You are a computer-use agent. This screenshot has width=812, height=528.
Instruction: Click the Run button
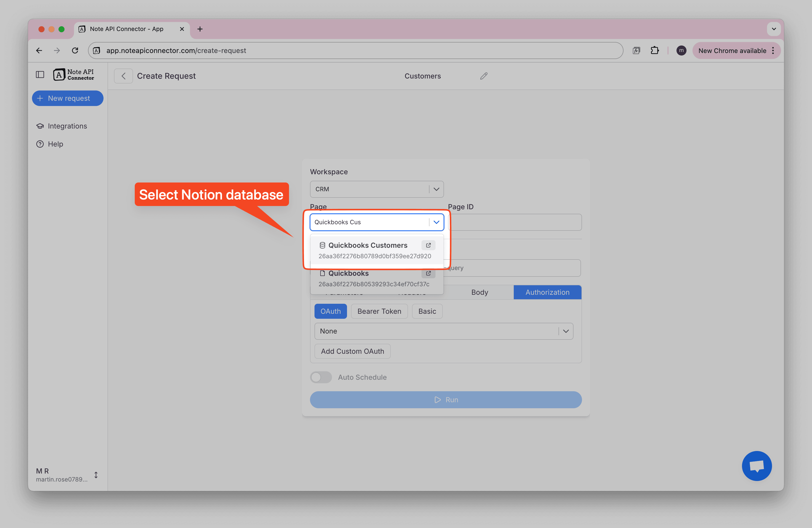pos(445,400)
